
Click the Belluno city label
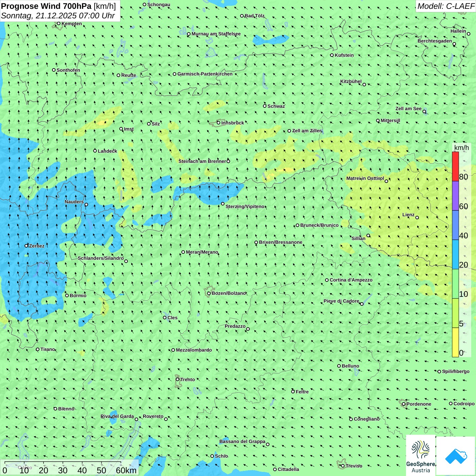click(350, 366)
